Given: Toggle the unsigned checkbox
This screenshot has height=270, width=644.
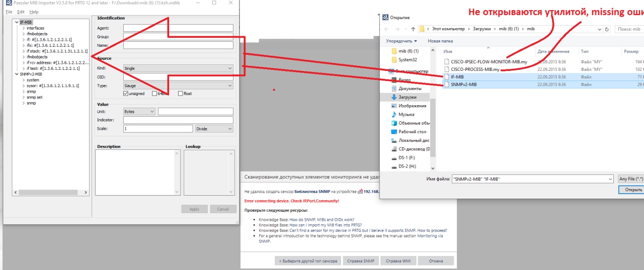Looking at the screenshot, I should pyautogui.click(x=126, y=94).
